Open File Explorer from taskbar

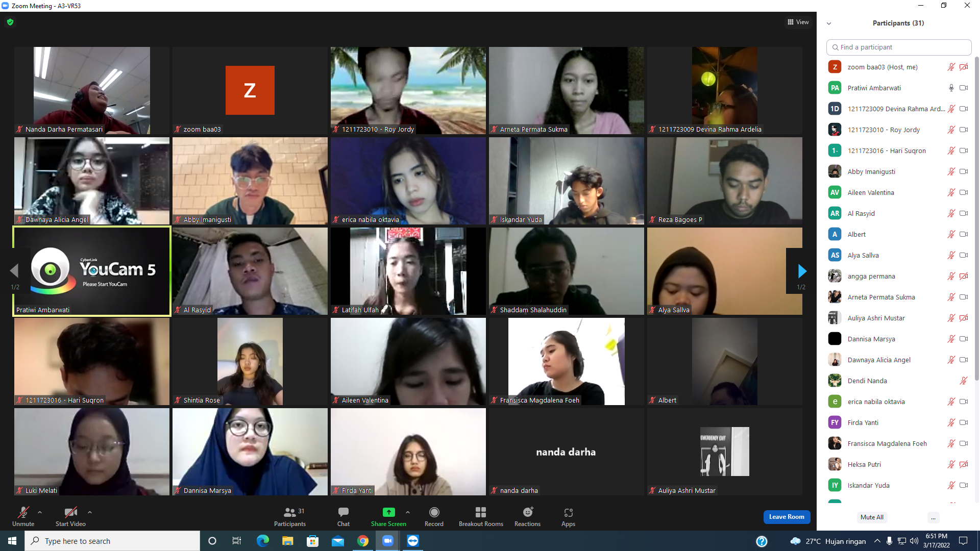click(288, 541)
